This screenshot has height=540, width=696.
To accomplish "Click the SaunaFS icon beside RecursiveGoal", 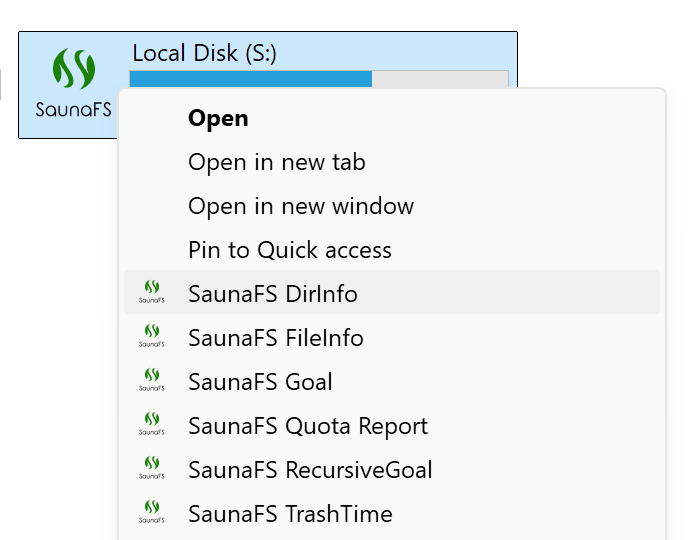I will [x=152, y=468].
